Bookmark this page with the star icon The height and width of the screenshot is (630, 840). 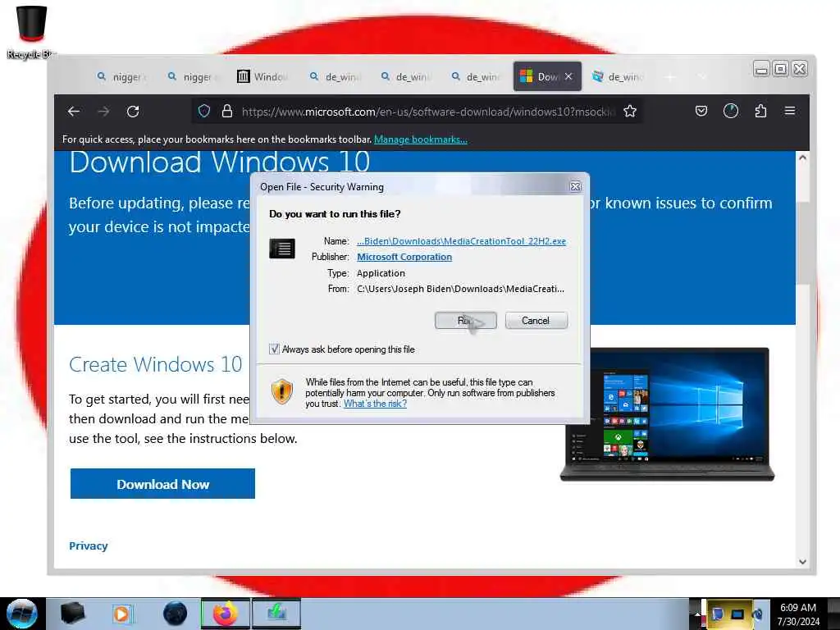(x=630, y=111)
